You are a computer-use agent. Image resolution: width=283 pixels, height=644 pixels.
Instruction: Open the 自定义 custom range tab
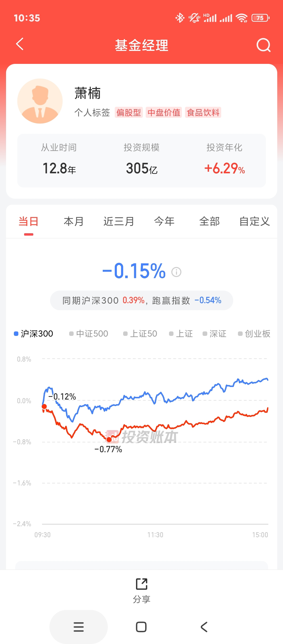pyautogui.click(x=254, y=221)
